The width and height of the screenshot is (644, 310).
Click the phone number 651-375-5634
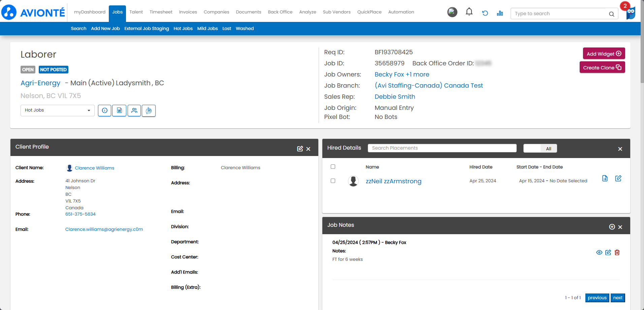(80, 214)
